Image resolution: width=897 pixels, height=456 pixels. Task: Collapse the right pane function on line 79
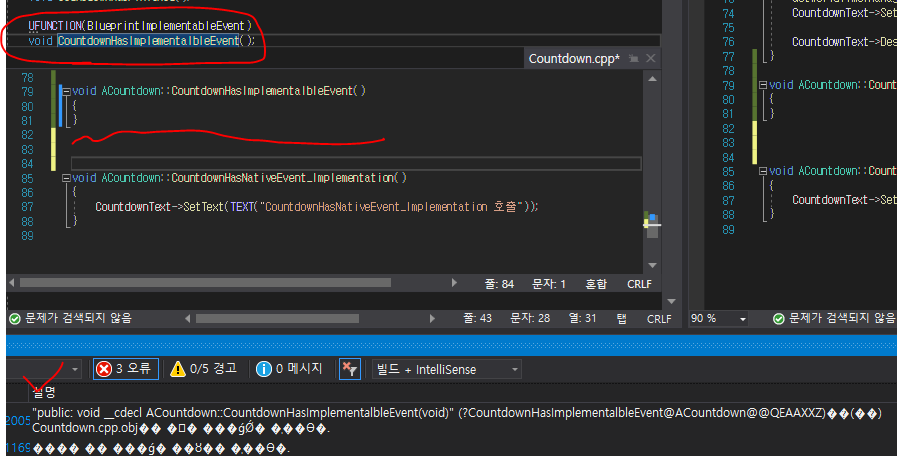pyautogui.click(x=763, y=85)
